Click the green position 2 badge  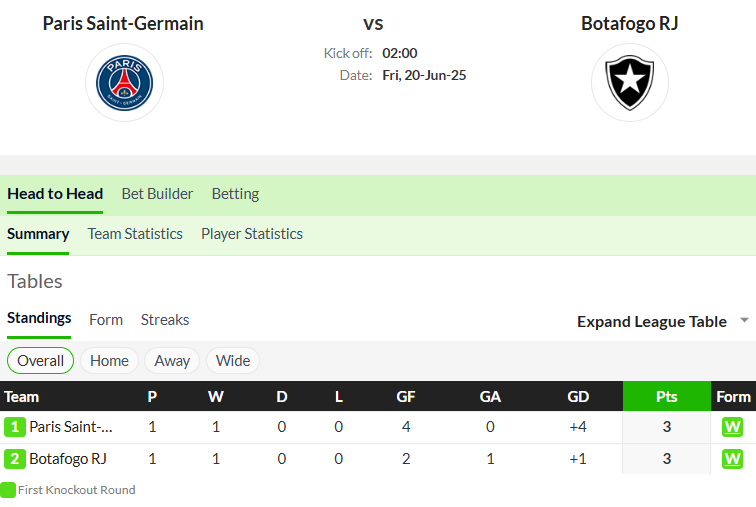tap(14, 459)
